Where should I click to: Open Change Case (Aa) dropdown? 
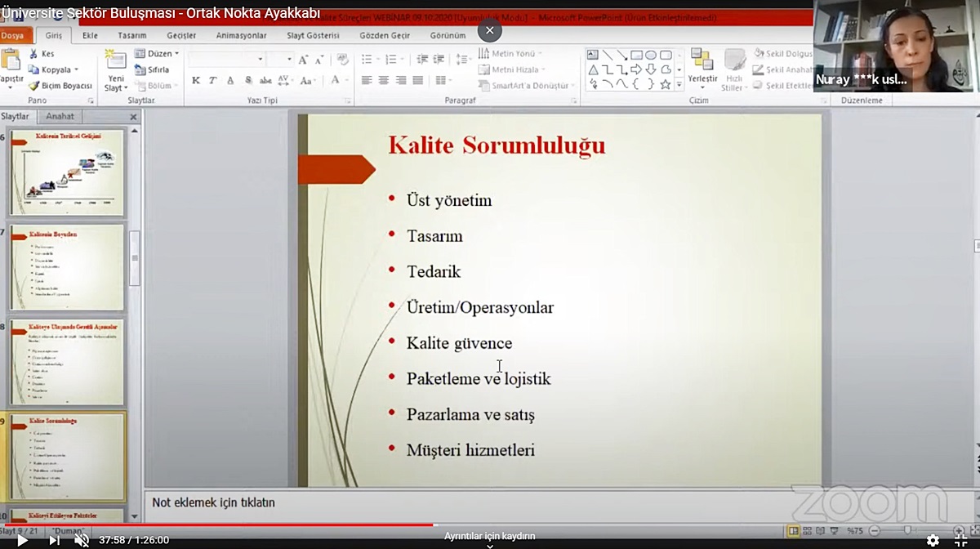click(307, 80)
